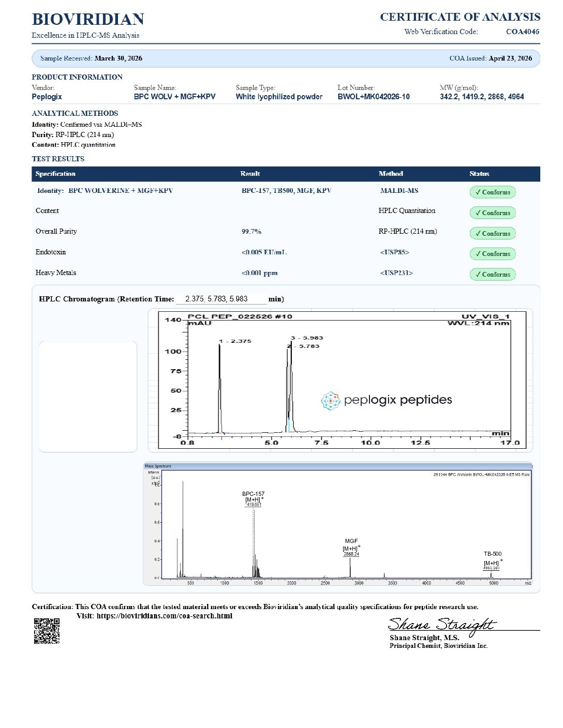This screenshot has height=728, width=563.
Task: Click chromatogram title PCL PEP_022526 #10
Action: (240, 316)
